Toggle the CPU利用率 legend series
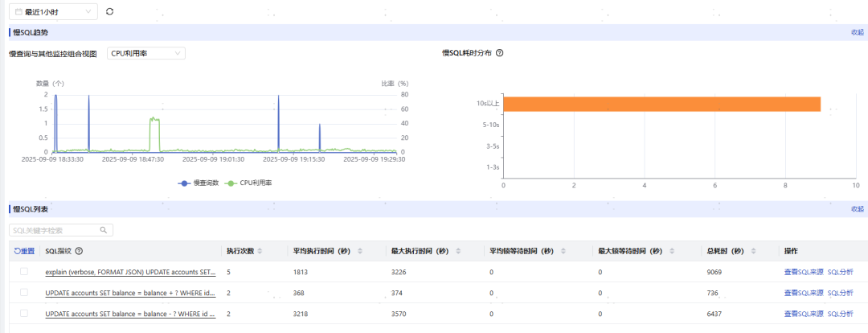 [x=248, y=183]
